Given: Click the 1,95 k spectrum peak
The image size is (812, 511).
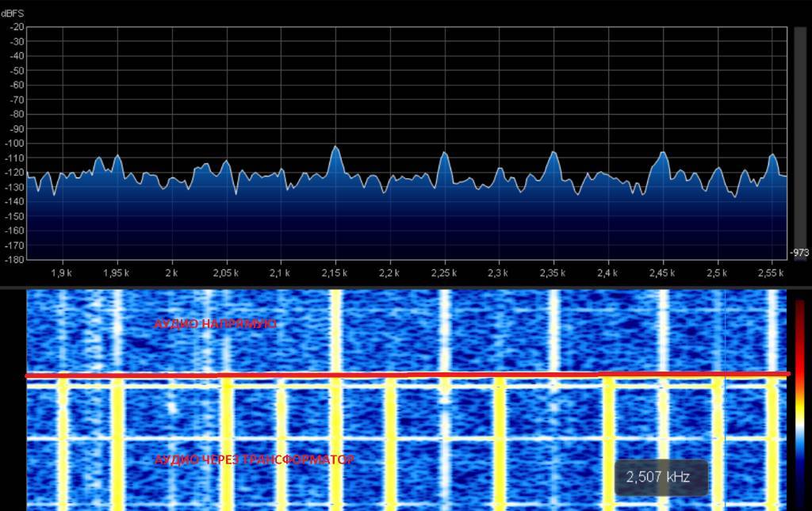Looking at the screenshot, I should pyautogui.click(x=118, y=156).
